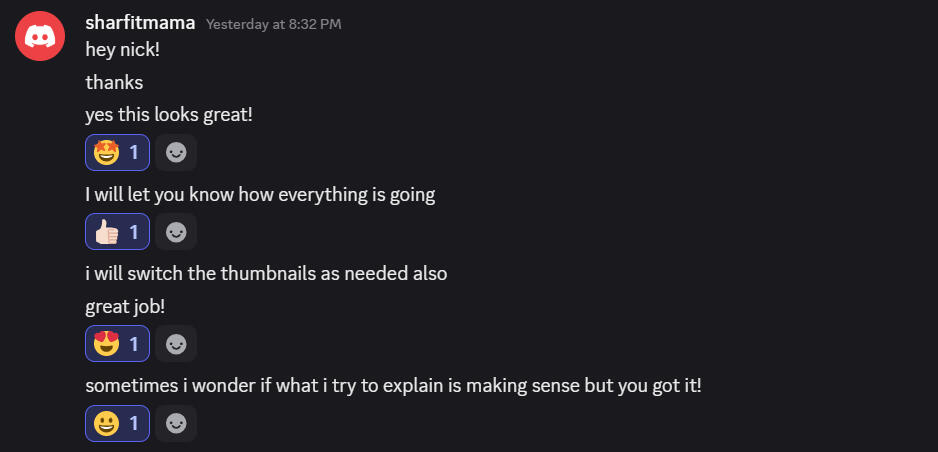Click the "great job!" message
The height and width of the screenshot is (452, 938).
(x=125, y=305)
